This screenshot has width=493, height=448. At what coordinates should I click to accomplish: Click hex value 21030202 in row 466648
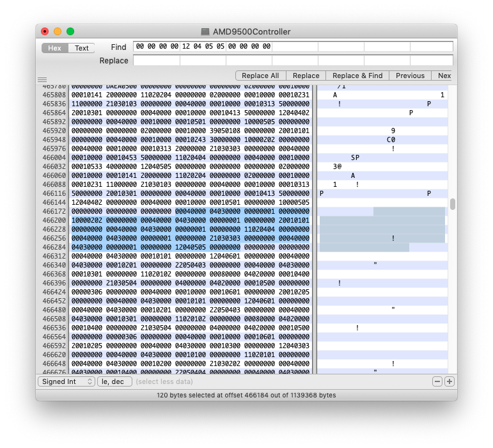225,364
